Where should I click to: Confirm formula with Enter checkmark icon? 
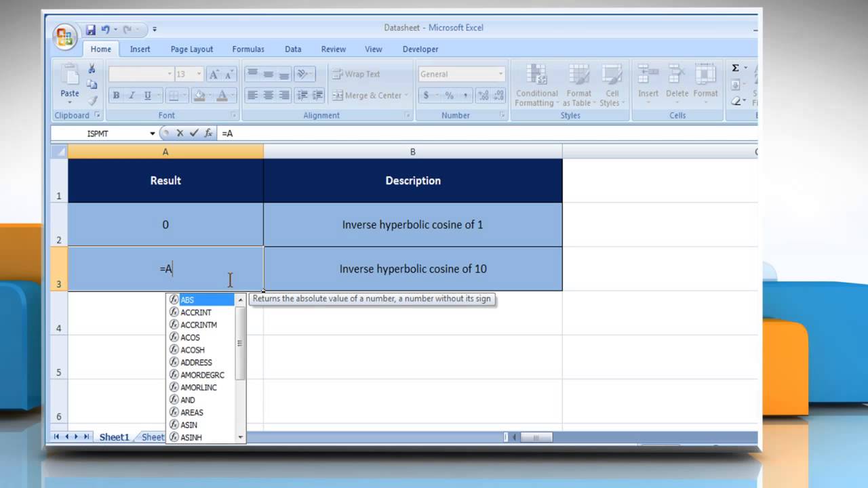click(194, 134)
